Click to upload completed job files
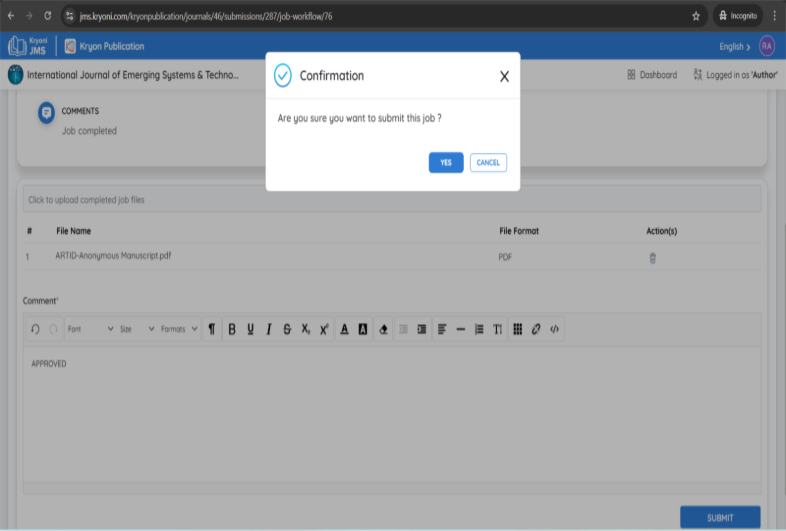 click(x=392, y=200)
